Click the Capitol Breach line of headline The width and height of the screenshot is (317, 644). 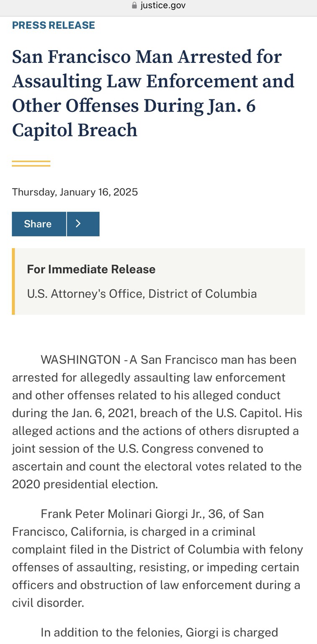[75, 130]
